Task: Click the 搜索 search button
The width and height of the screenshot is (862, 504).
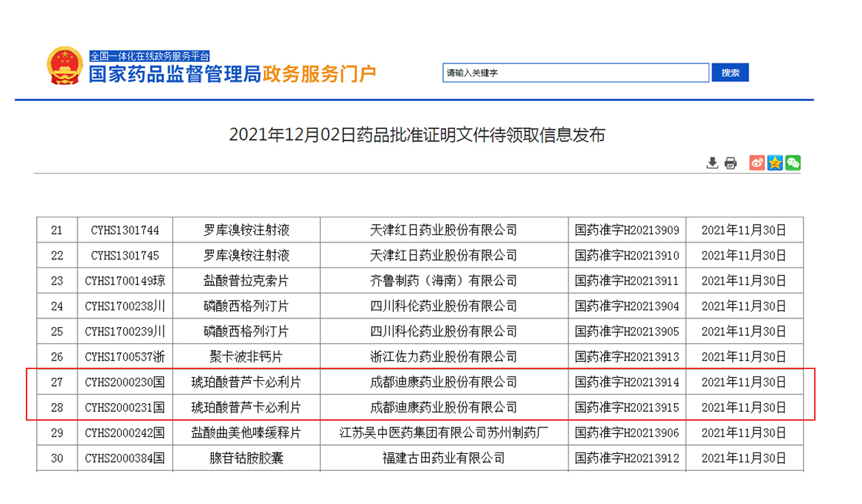Action: (x=730, y=73)
